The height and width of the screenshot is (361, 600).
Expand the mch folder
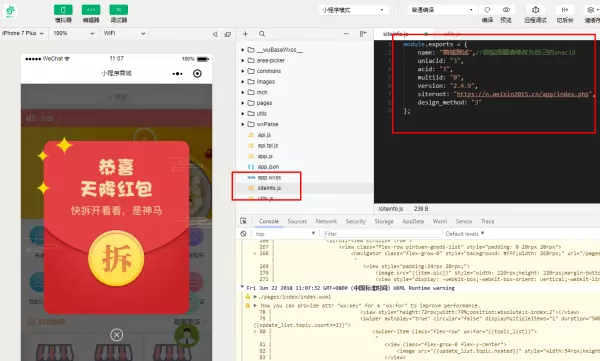tap(243, 92)
